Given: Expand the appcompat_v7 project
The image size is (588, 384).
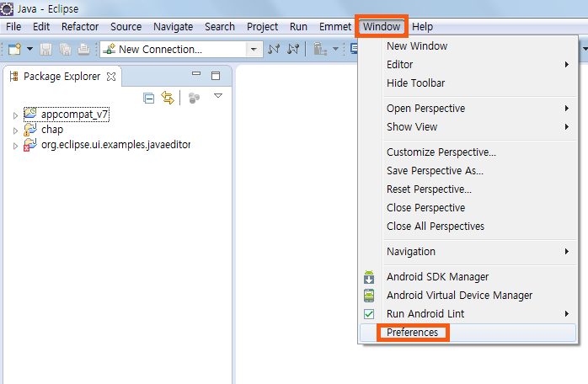Looking at the screenshot, I should click(15, 115).
